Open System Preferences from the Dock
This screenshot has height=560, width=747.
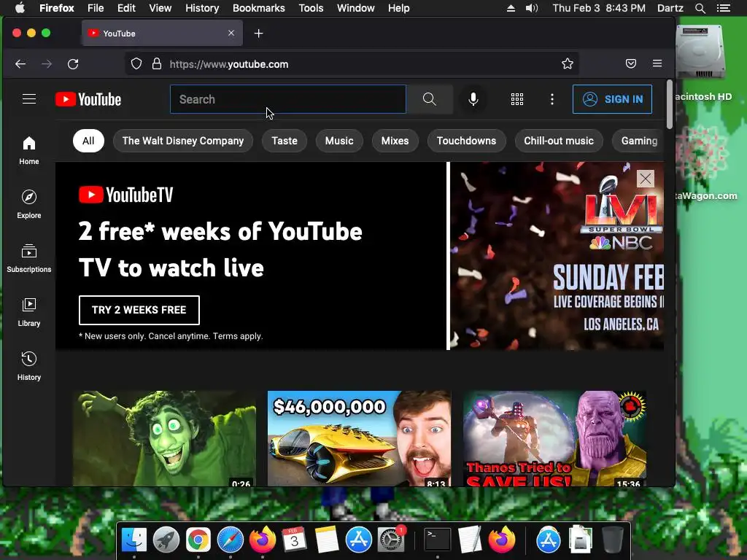click(x=391, y=540)
